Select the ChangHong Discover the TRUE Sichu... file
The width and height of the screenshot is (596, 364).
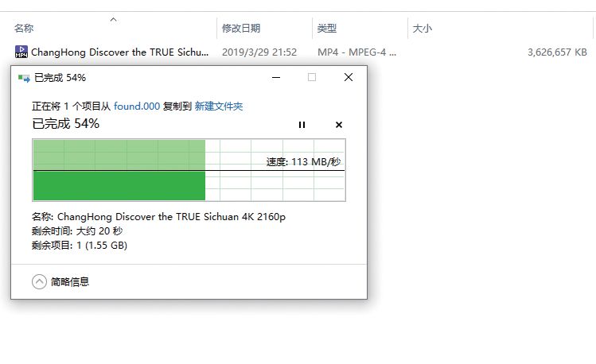119,52
